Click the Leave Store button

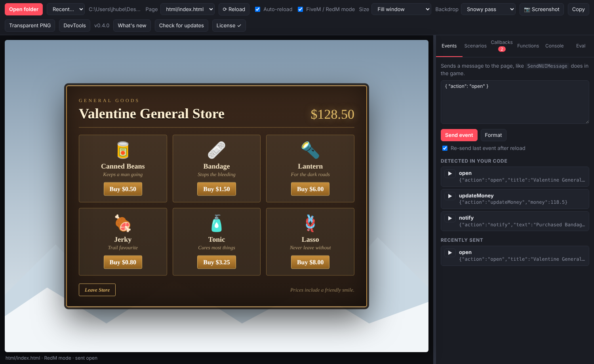point(97,290)
